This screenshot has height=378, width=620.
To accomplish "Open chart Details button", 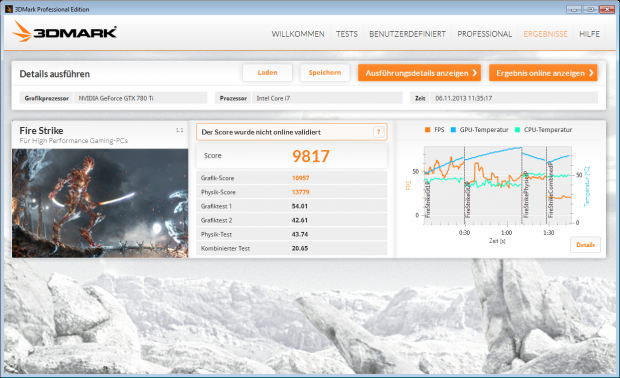I will point(585,245).
